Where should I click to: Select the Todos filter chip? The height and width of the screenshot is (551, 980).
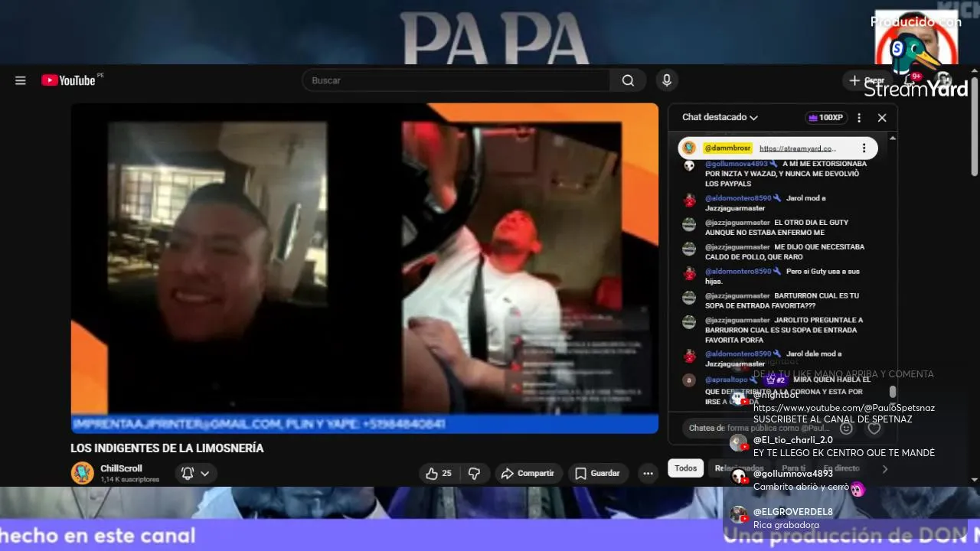[685, 468]
